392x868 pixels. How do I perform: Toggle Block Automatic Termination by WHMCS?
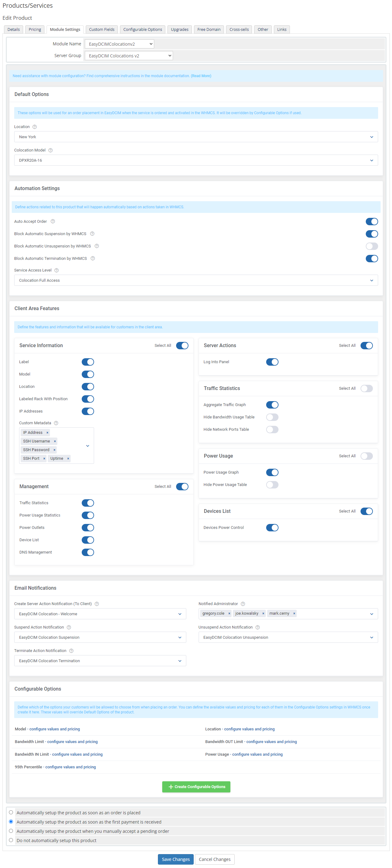[372, 259]
